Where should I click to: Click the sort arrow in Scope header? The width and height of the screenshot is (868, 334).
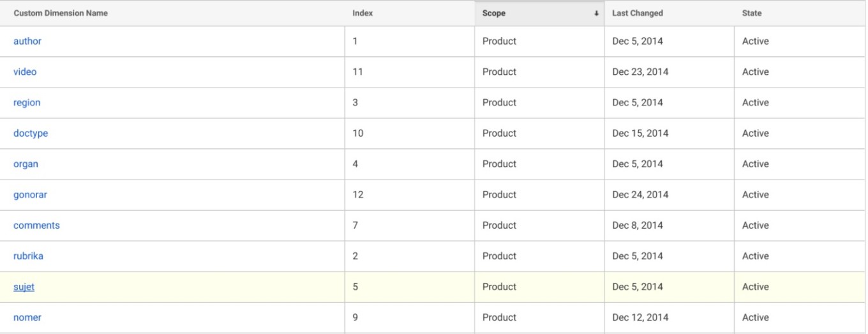(597, 13)
